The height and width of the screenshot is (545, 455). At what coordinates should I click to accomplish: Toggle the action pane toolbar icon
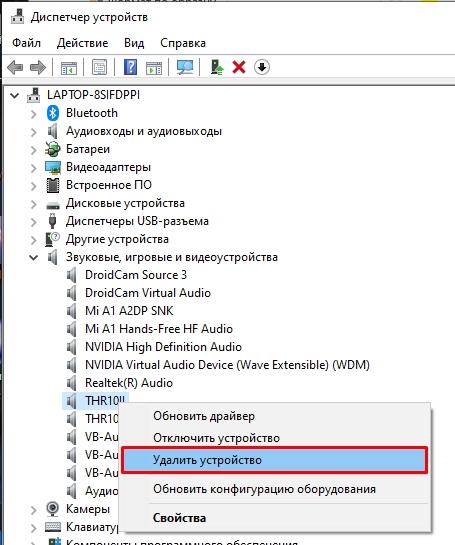(x=154, y=67)
